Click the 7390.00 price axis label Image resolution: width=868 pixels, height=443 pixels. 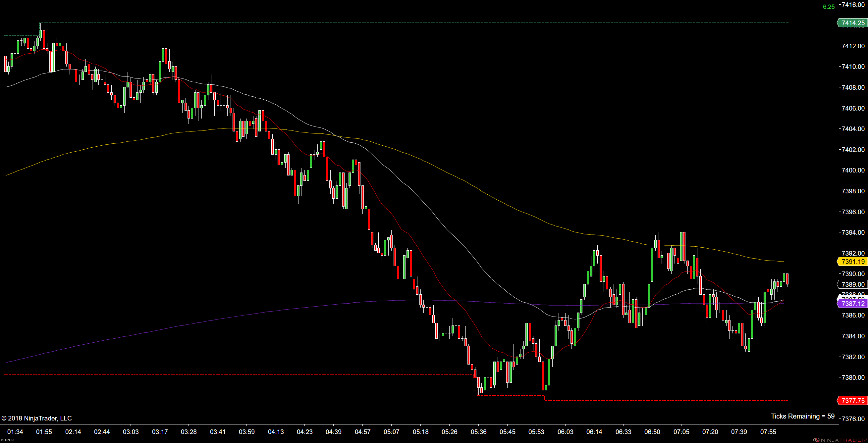click(x=853, y=274)
